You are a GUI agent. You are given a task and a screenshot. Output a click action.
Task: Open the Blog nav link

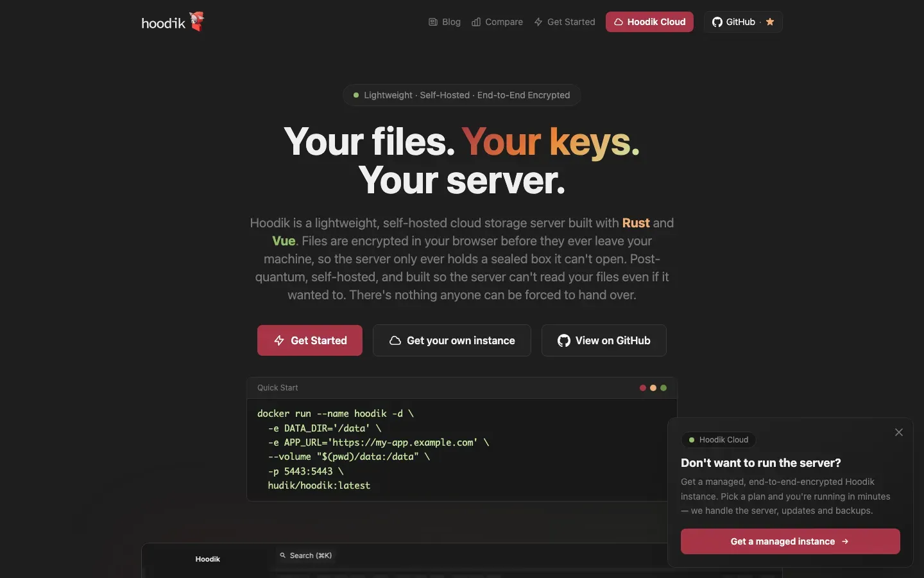[x=445, y=22]
